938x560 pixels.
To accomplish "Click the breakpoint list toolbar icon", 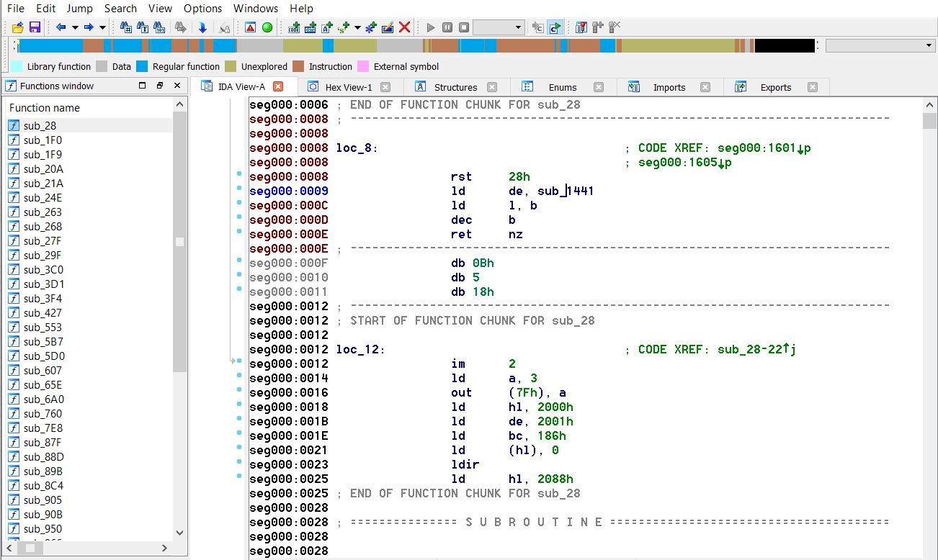I will tap(581, 27).
